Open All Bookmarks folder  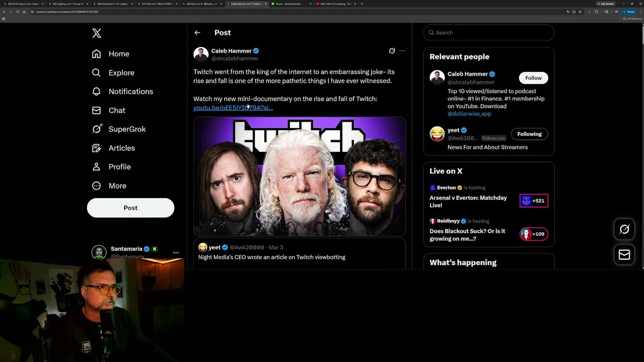(x=632, y=19)
